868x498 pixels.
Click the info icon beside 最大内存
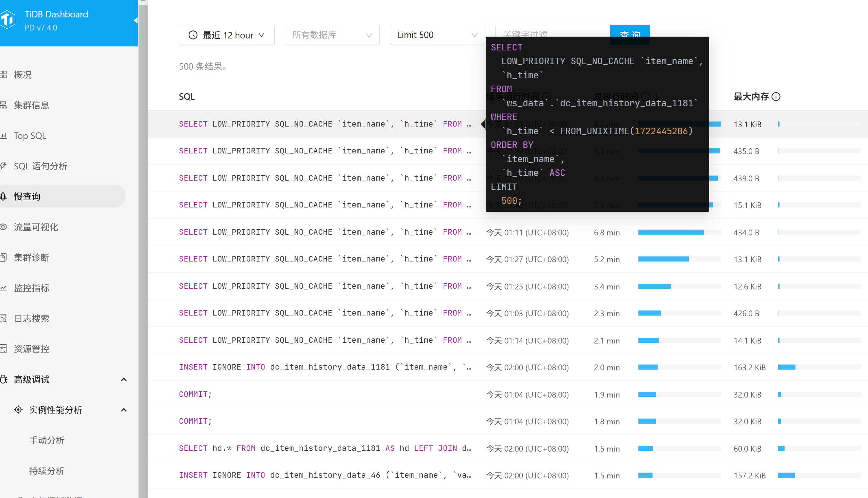coord(776,96)
